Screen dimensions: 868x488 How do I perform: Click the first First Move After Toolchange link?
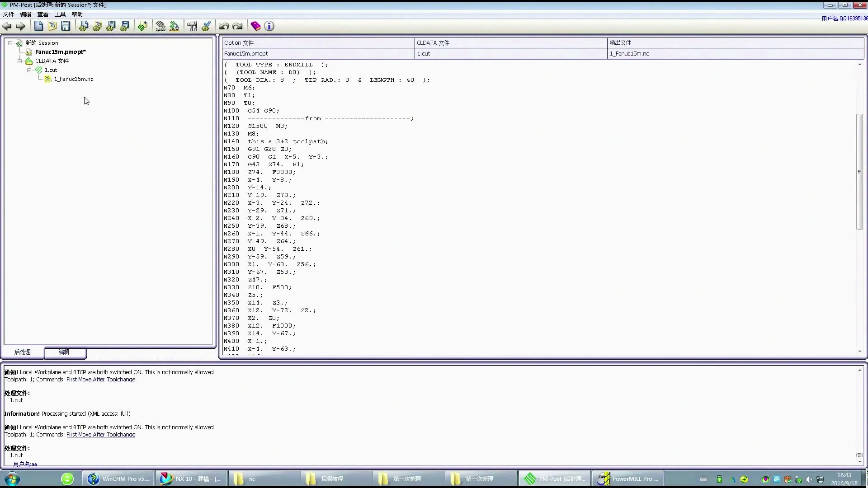(x=101, y=380)
